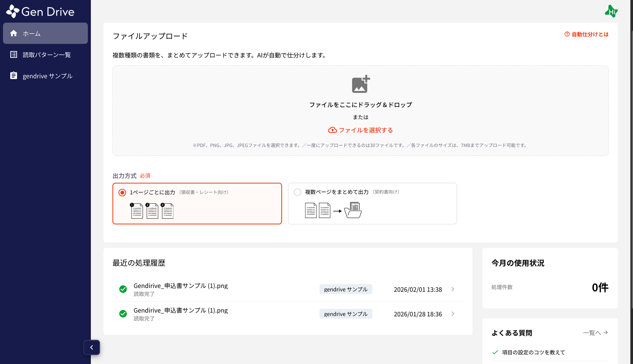Open gendrive サンプル in the sidebar
This screenshot has width=633, height=364.
point(47,76)
